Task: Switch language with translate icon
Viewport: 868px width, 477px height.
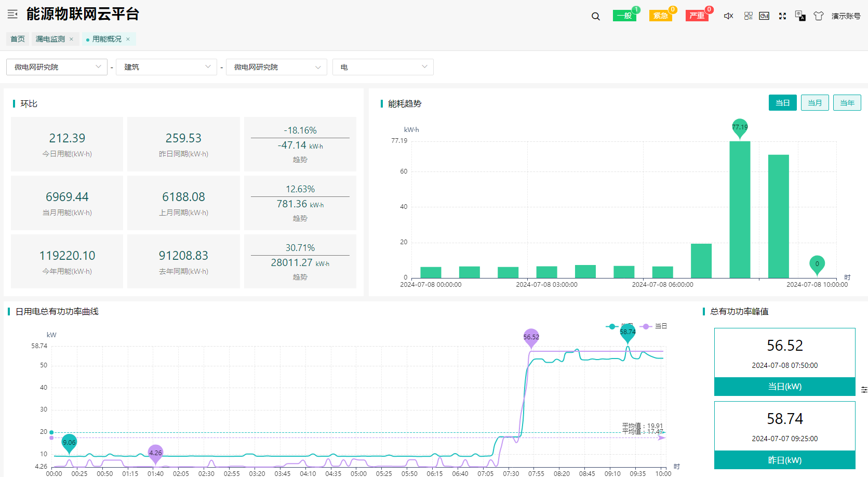Action: (x=800, y=16)
